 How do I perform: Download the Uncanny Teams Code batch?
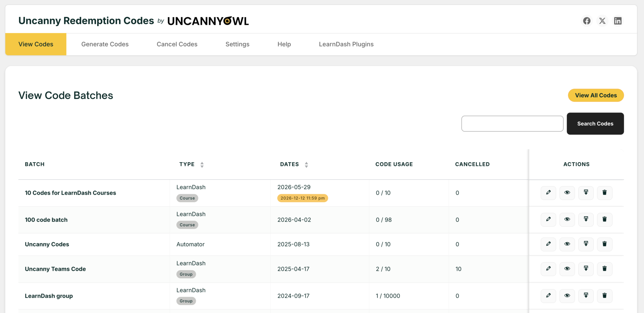[586, 269]
